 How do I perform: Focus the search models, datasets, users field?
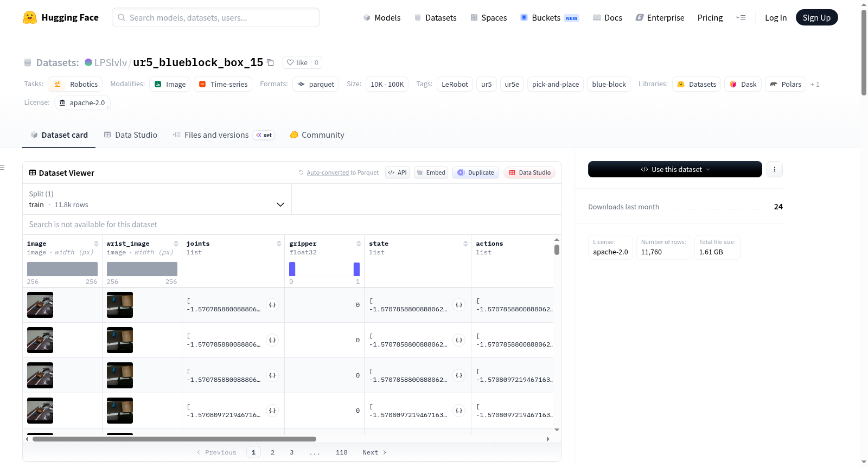pos(216,17)
